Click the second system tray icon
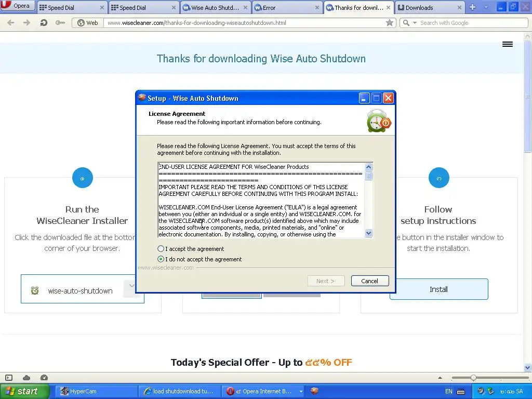 click(x=490, y=391)
